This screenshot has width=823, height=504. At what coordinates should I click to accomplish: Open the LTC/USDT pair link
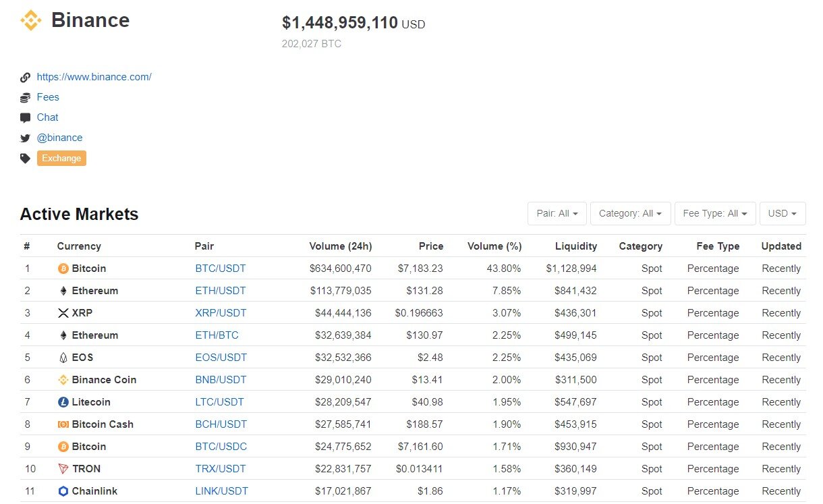(220, 402)
